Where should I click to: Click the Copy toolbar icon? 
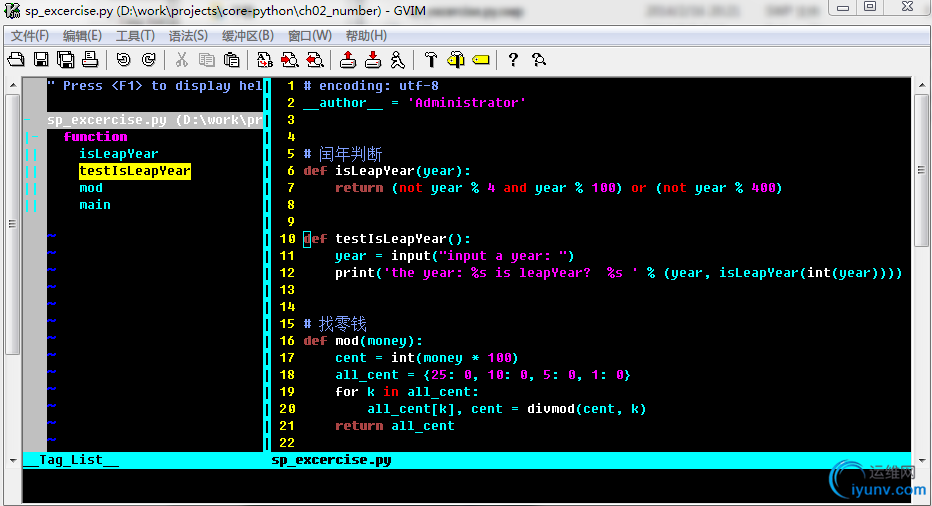pos(206,59)
